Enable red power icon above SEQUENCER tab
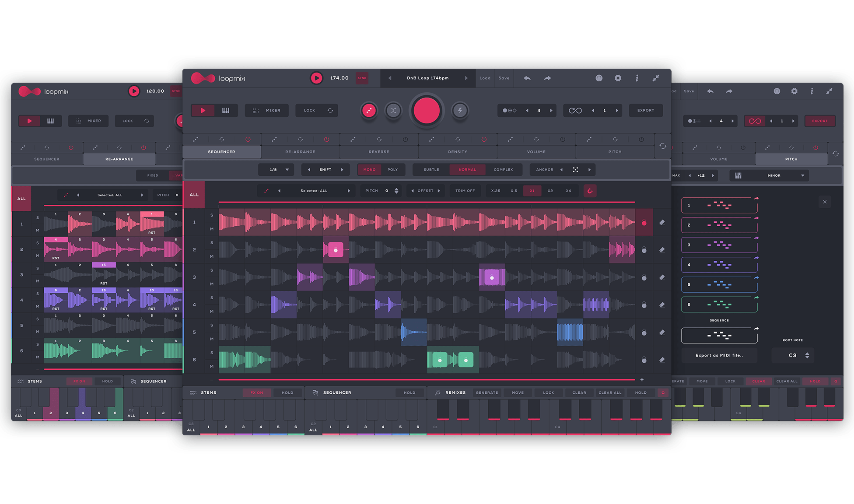 [x=248, y=139]
